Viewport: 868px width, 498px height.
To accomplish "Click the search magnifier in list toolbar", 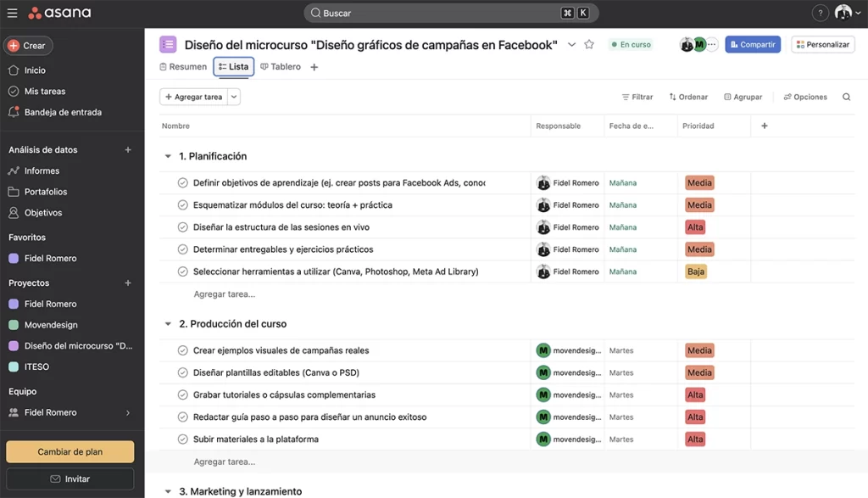I will click(846, 98).
